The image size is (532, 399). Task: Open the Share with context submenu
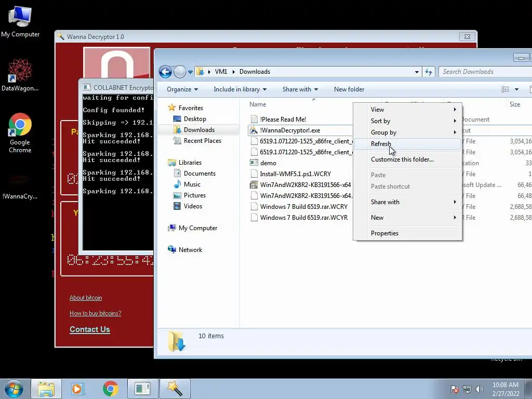coord(407,202)
